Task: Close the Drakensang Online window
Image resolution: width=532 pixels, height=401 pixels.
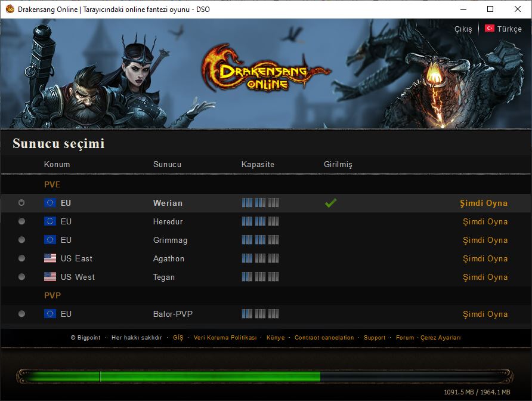Action: pos(518,9)
